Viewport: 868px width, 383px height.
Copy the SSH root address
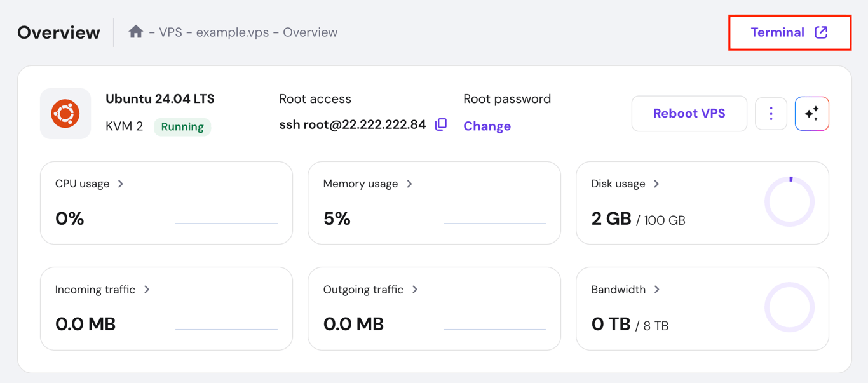tap(440, 124)
